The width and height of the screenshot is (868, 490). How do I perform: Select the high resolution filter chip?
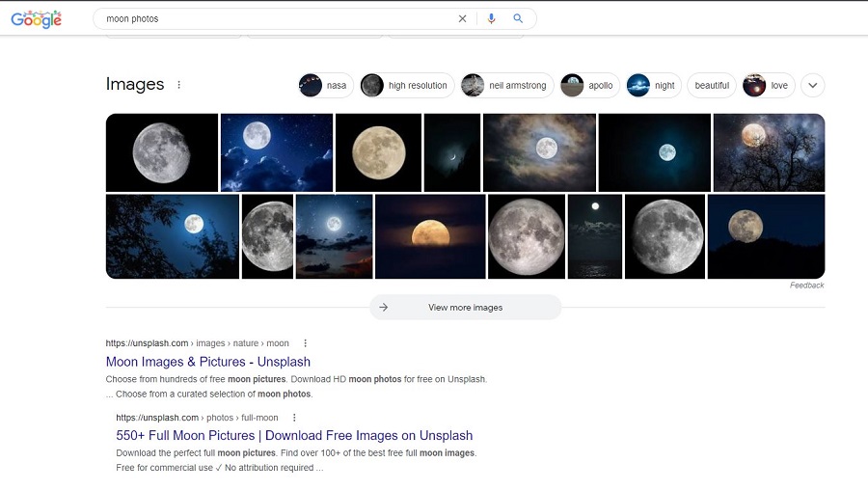point(406,85)
